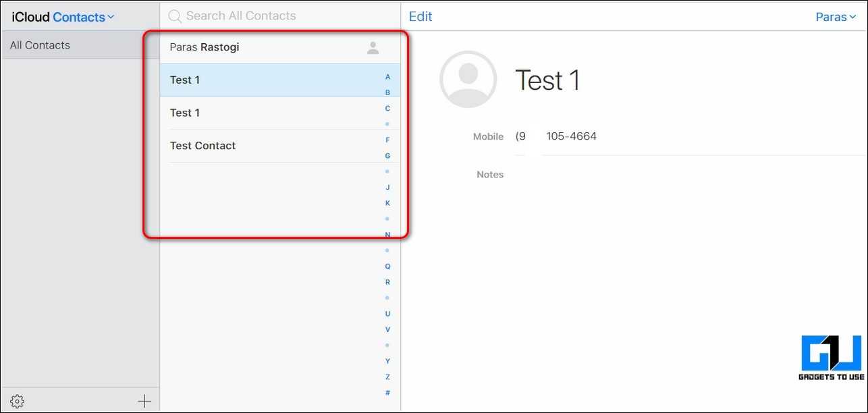Jump to # section in index
The width and height of the screenshot is (868, 413).
(x=387, y=393)
